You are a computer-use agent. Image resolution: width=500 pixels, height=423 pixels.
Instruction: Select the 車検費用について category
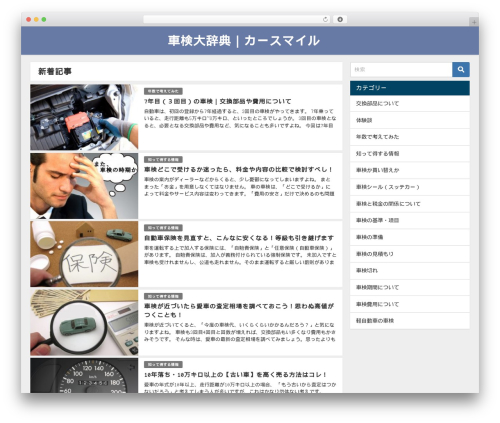(x=410, y=304)
